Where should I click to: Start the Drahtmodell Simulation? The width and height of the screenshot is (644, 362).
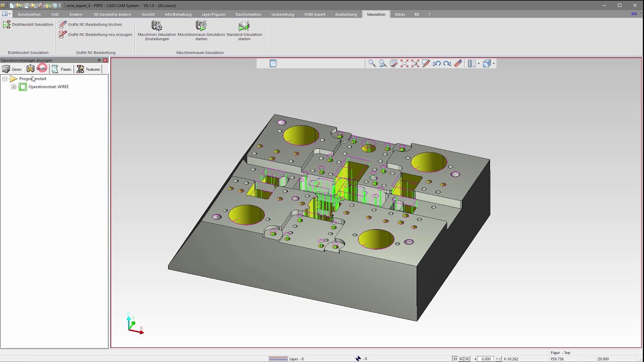[28, 25]
